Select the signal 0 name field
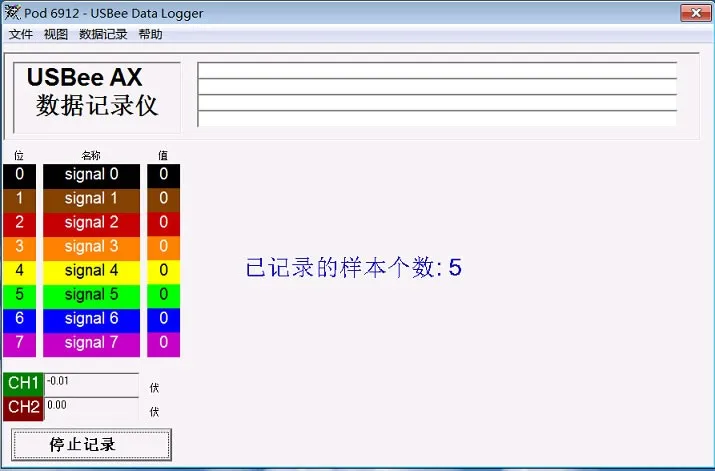Screen dimensions: 715x471 91,176
